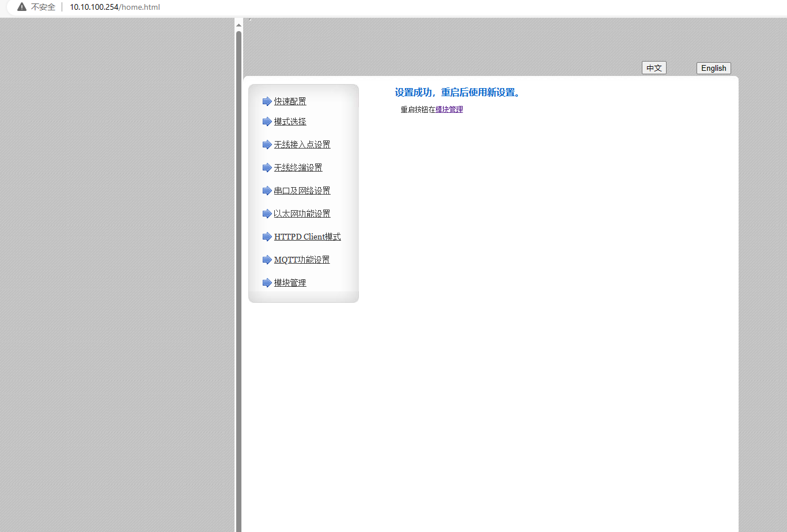
Task: Click the arrow icon beside 快速配置
Action: click(x=267, y=101)
